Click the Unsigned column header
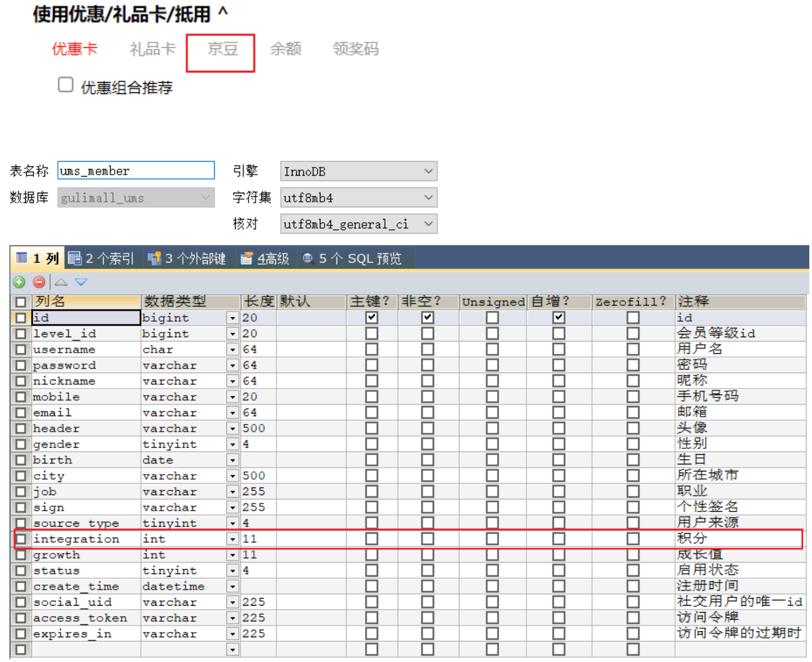 tap(493, 302)
